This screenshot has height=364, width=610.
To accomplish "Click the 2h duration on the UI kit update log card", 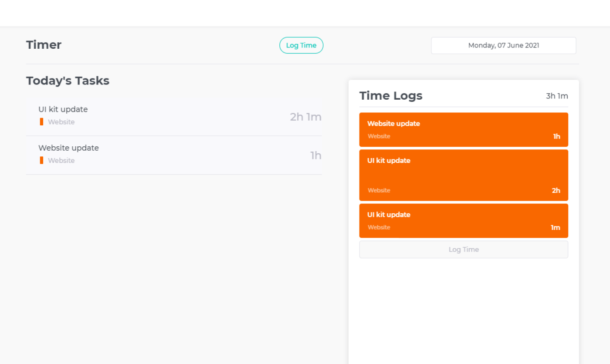I will coord(556,190).
